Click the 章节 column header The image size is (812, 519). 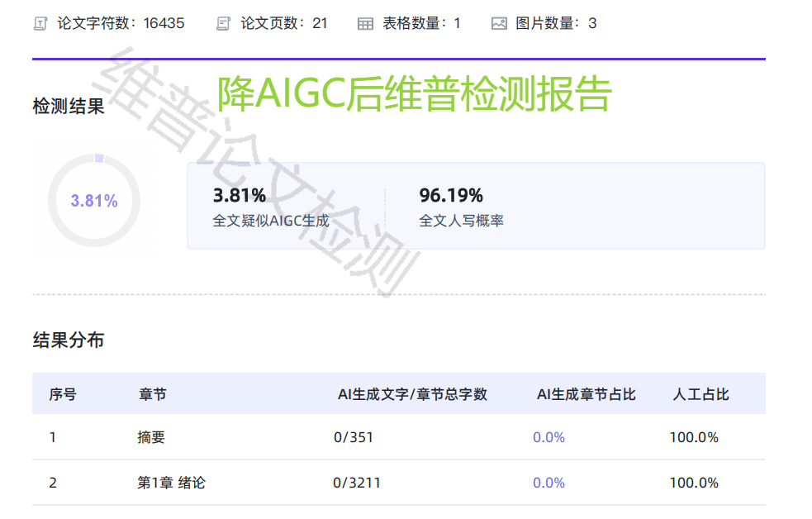coord(152,394)
